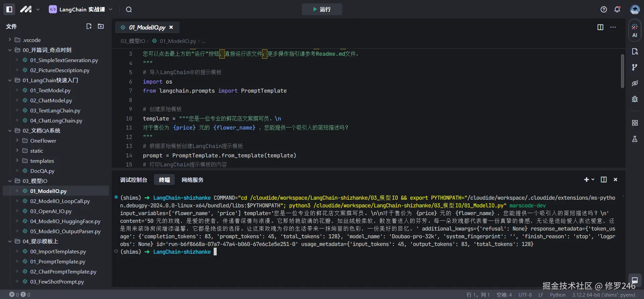Open the testing flask icon
This screenshot has width=644, height=299.
coord(635,139)
